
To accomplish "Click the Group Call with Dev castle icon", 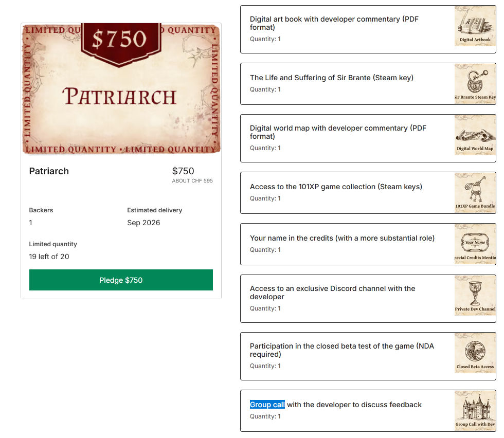I will click(x=475, y=411).
